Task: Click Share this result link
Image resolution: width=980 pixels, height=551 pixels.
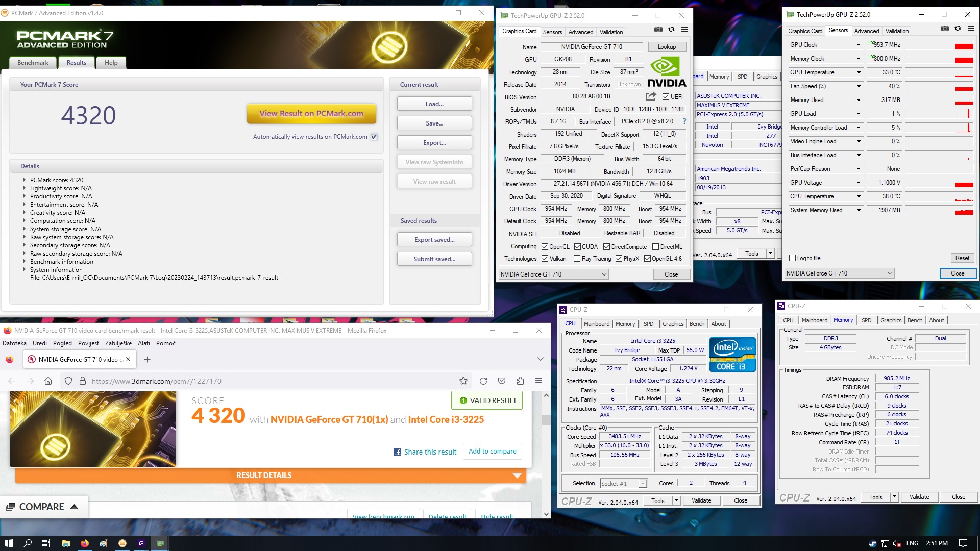Action: click(425, 452)
